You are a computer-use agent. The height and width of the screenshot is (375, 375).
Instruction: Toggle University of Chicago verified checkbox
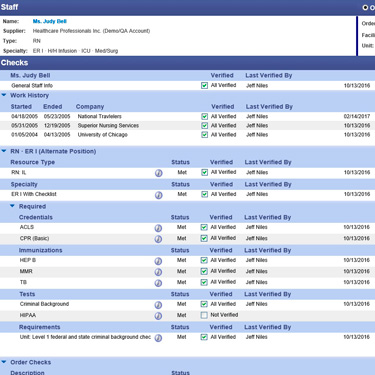point(204,135)
